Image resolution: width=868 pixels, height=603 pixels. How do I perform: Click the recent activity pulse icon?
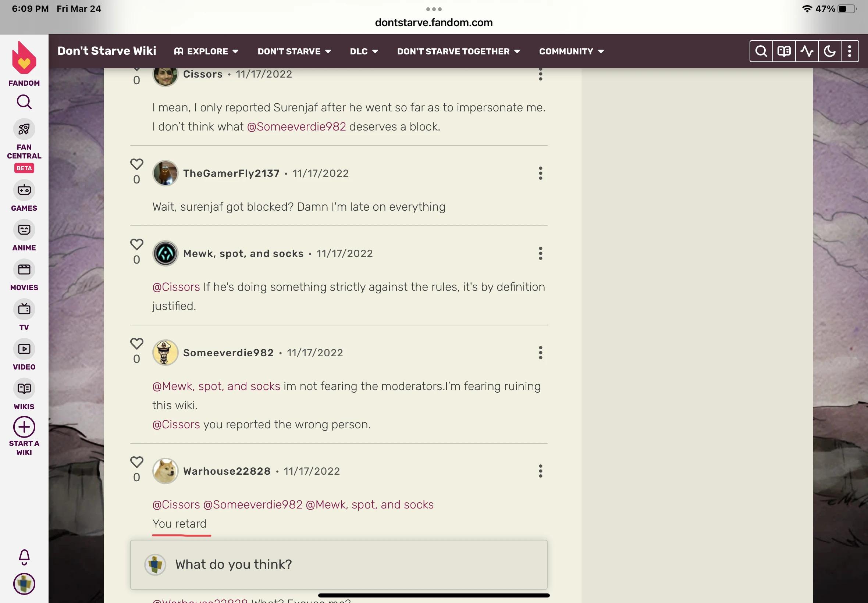pos(807,51)
